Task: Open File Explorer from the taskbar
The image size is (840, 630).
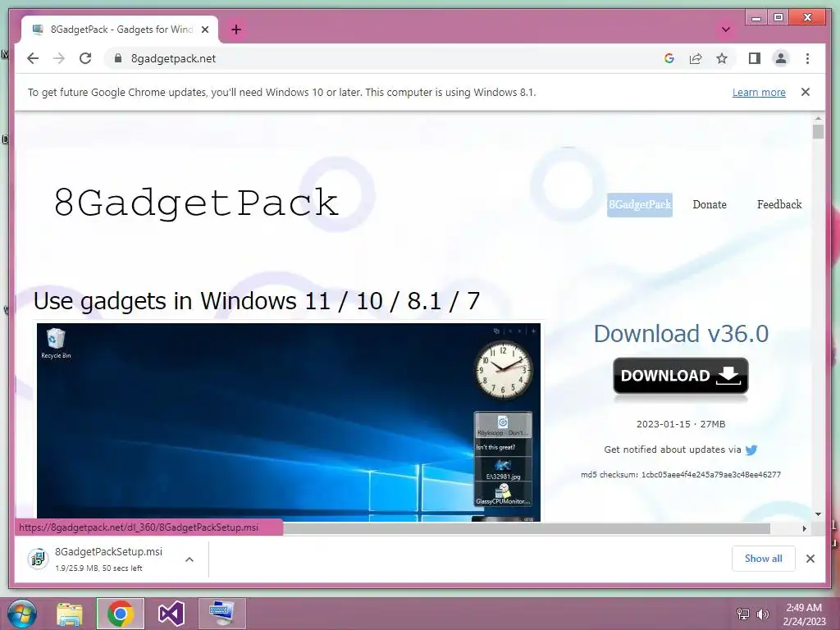Action: [x=70, y=614]
